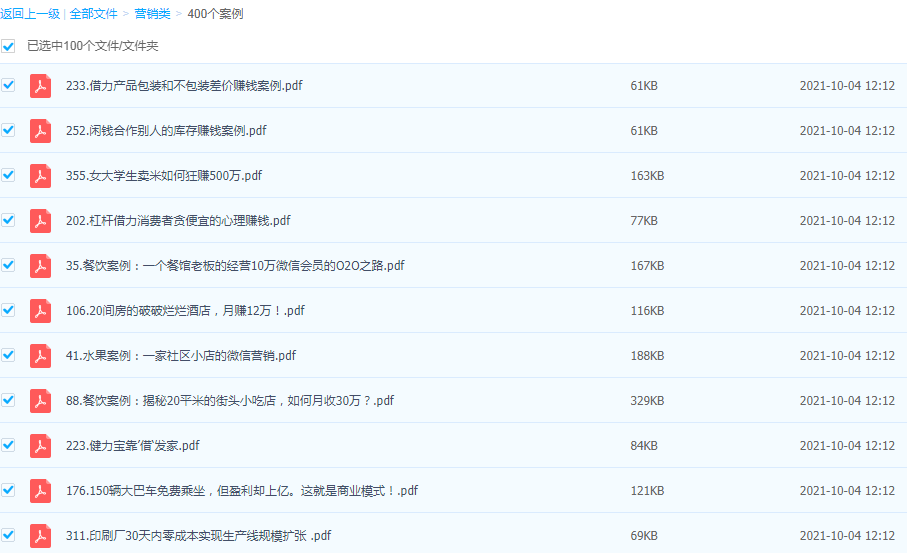This screenshot has width=907, height=553.
Task: Open file 41.水果案例 社区小店微信营销
Action: [180, 356]
